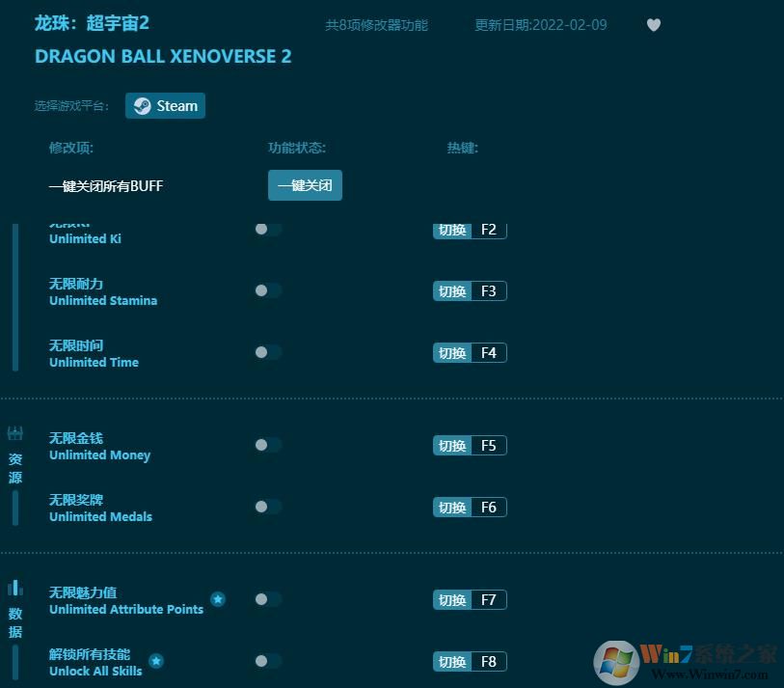This screenshot has width=784, height=688.
Task: Click the star badge beside Unlimited Attribute Points
Action: pos(218,599)
